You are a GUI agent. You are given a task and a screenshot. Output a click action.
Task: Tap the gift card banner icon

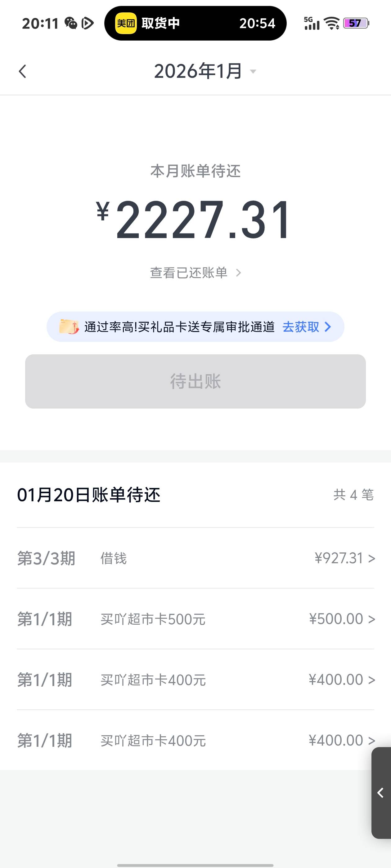69,327
